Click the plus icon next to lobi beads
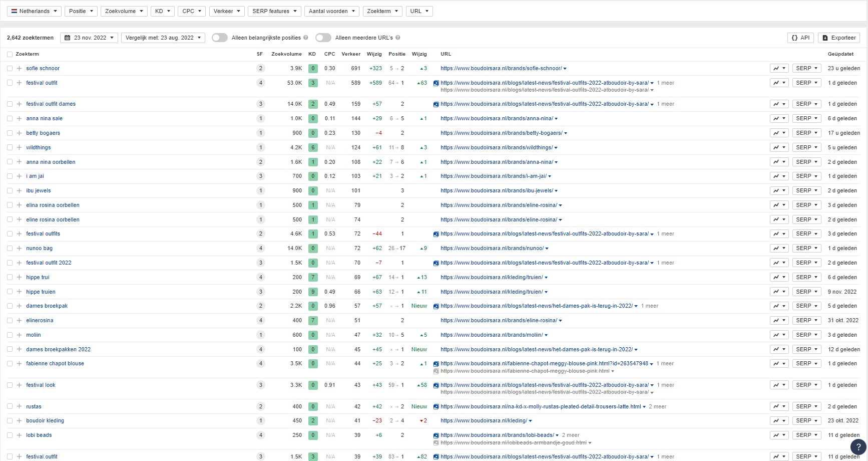The height and width of the screenshot is (461, 868). [19, 435]
